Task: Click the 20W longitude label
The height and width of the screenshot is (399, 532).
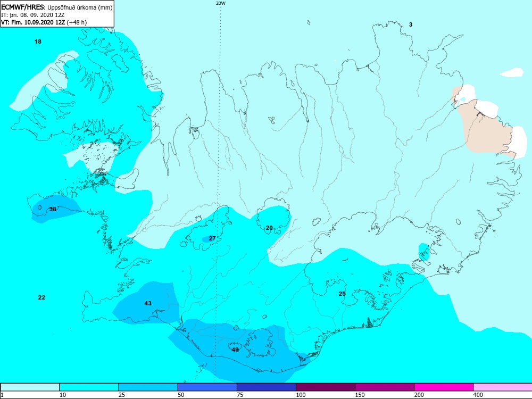Action: [221, 3]
